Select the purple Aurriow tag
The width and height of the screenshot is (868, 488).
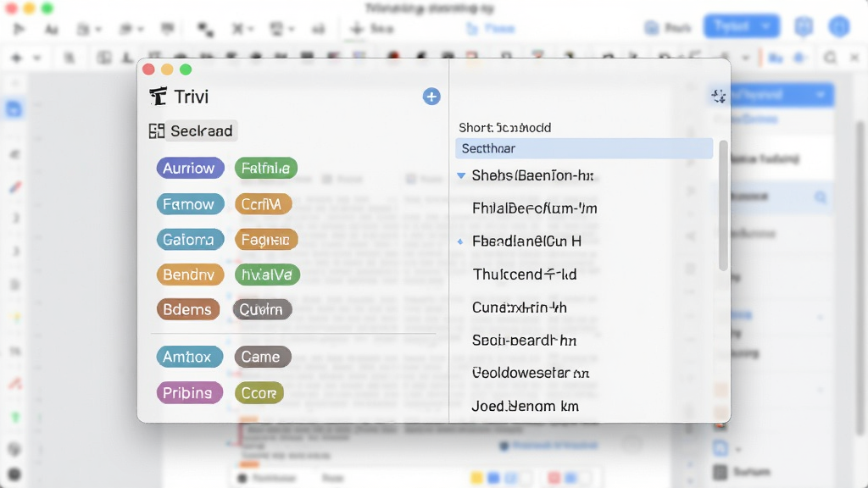tap(190, 169)
